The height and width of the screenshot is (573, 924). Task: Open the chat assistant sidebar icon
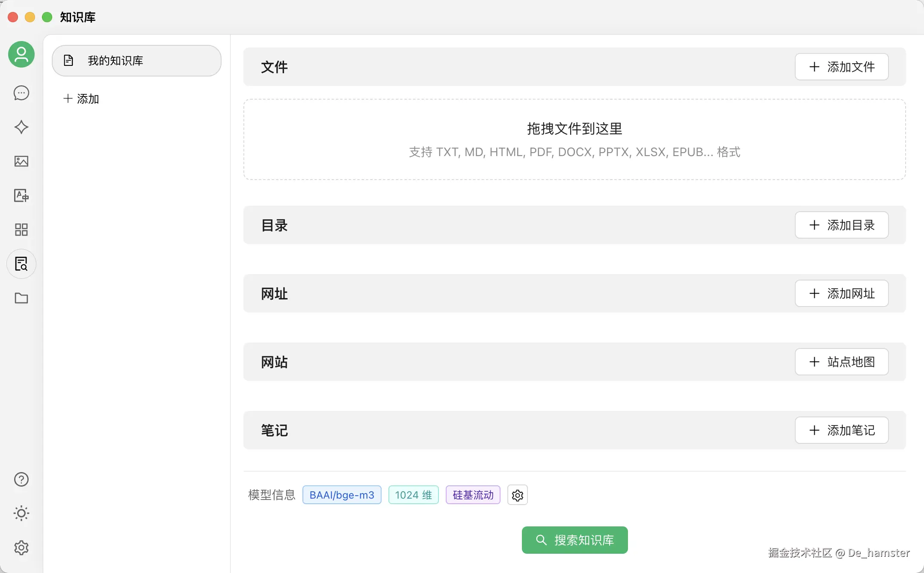21,93
